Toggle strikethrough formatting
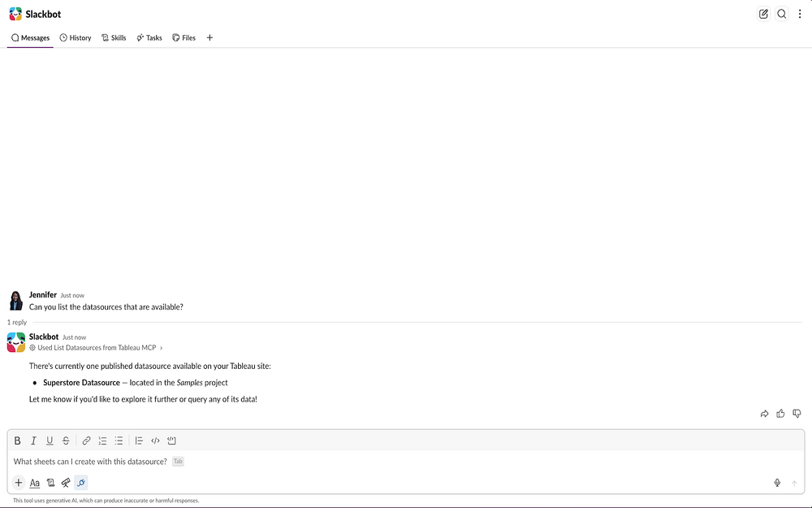 coord(66,441)
